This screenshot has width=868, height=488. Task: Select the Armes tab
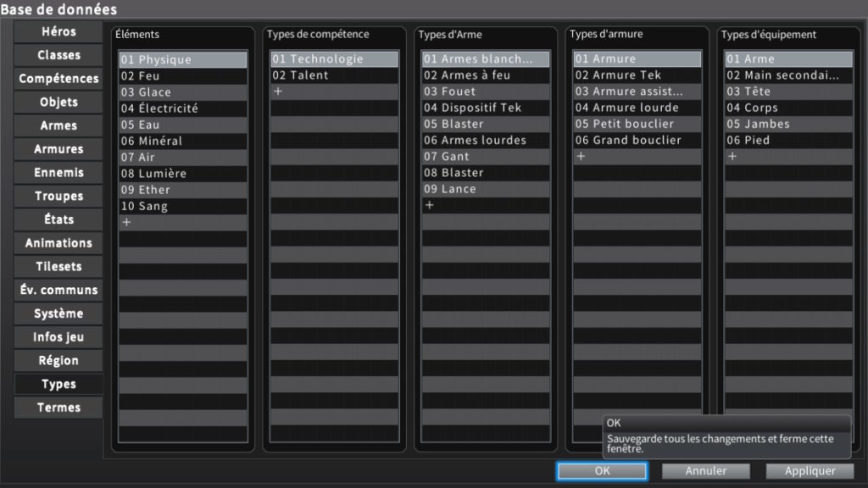[x=58, y=125]
